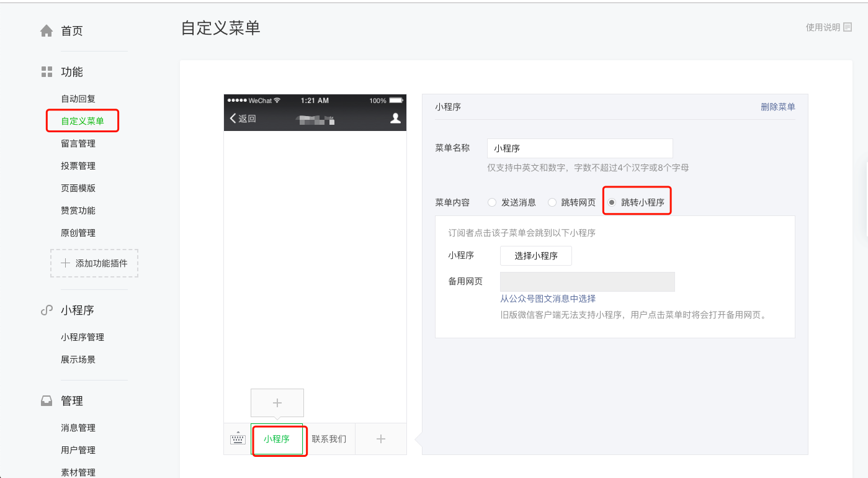The image size is (868, 478).
Task: Select the 跳转网页 radio button
Action: tap(552, 202)
